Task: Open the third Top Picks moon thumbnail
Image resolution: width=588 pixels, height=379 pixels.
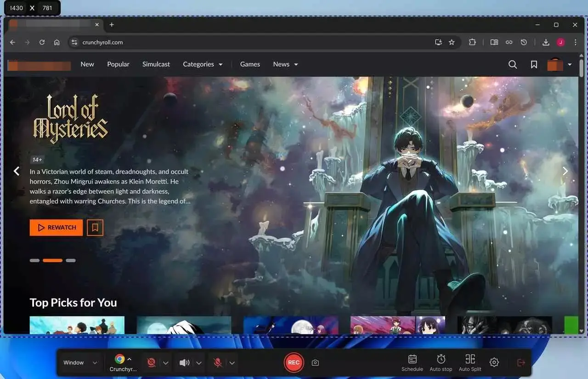Action: tap(291, 325)
